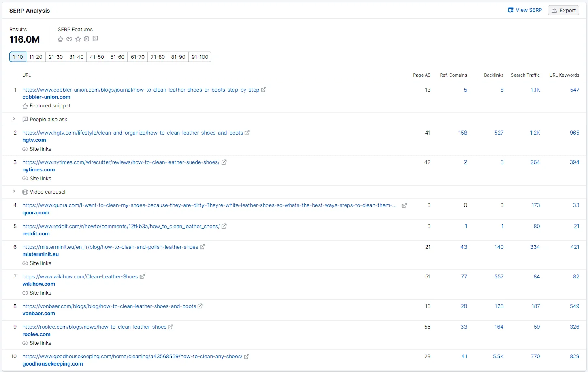The image size is (588, 372).
Task: Open external link icon for reddit URL
Action: [x=224, y=226]
